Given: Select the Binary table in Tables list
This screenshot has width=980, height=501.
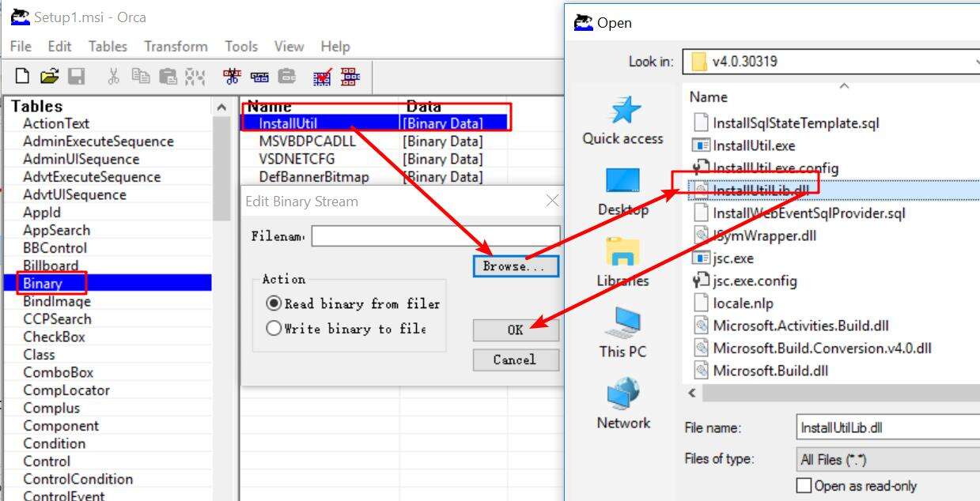Looking at the screenshot, I should [x=108, y=283].
